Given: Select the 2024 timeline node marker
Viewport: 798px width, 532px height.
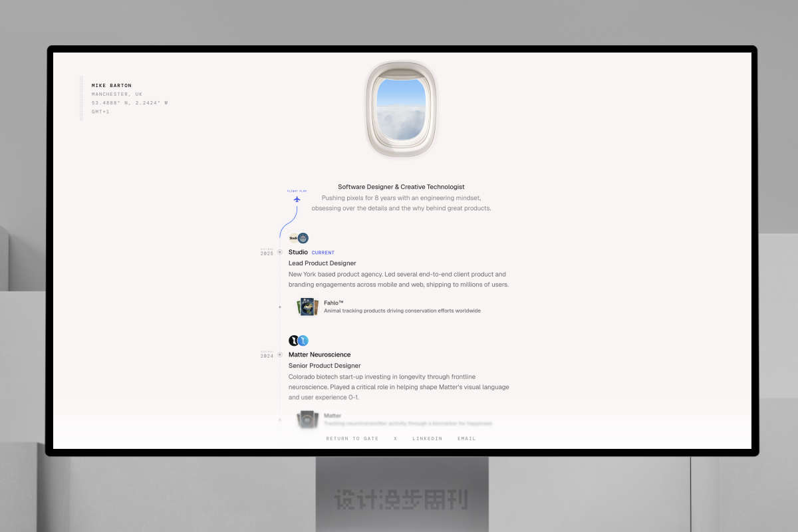Looking at the screenshot, I should tap(280, 354).
